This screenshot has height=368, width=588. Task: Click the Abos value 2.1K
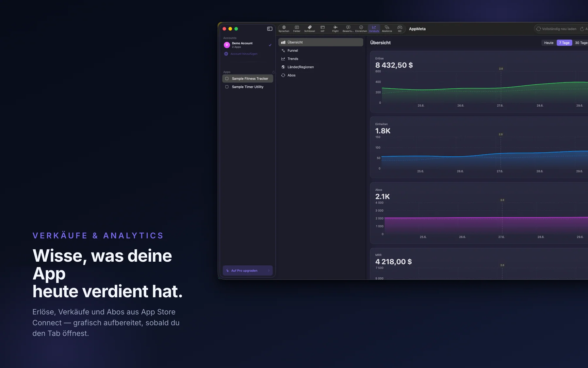383,197
